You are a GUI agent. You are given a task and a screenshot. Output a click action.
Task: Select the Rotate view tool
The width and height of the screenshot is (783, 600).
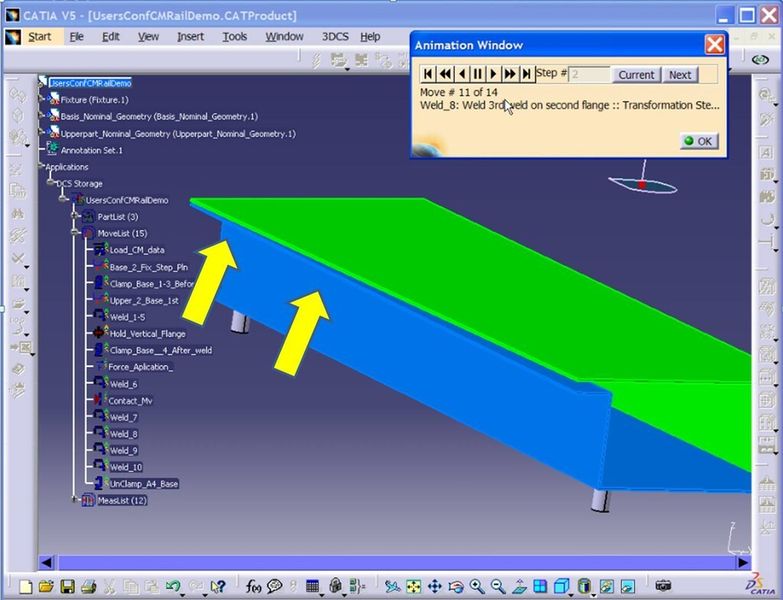click(x=455, y=586)
